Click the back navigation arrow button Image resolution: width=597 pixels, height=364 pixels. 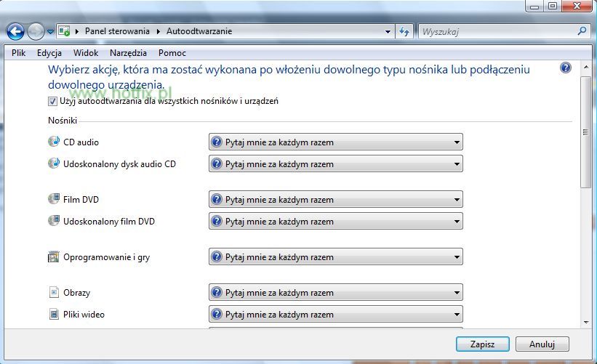(16, 32)
